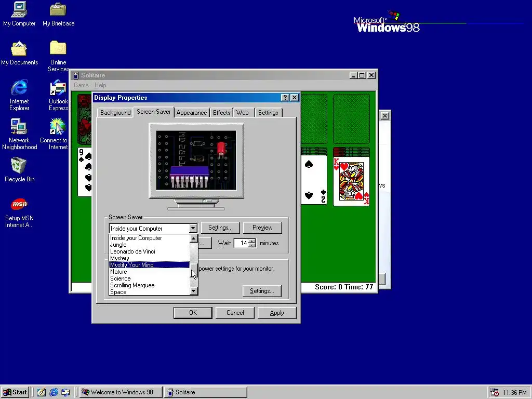The width and height of the screenshot is (532, 399).
Task: Choose Jungle screen saver from list
Action: pyautogui.click(x=149, y=245)
